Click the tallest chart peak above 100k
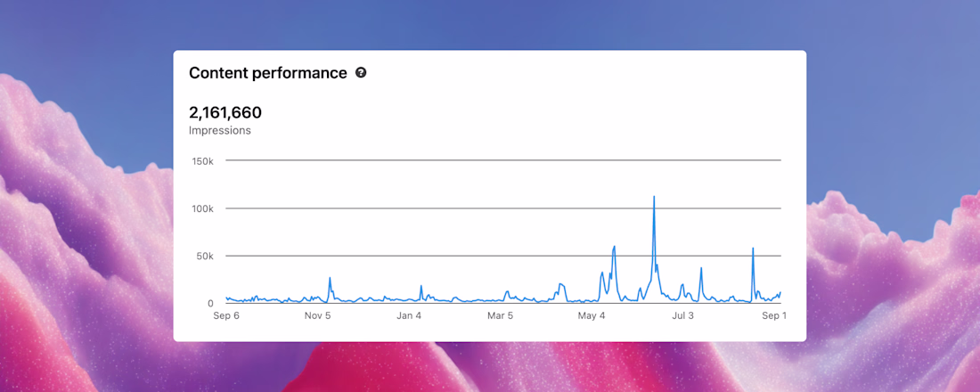This screenshot has width=980, height=392. tap(654, 198)
